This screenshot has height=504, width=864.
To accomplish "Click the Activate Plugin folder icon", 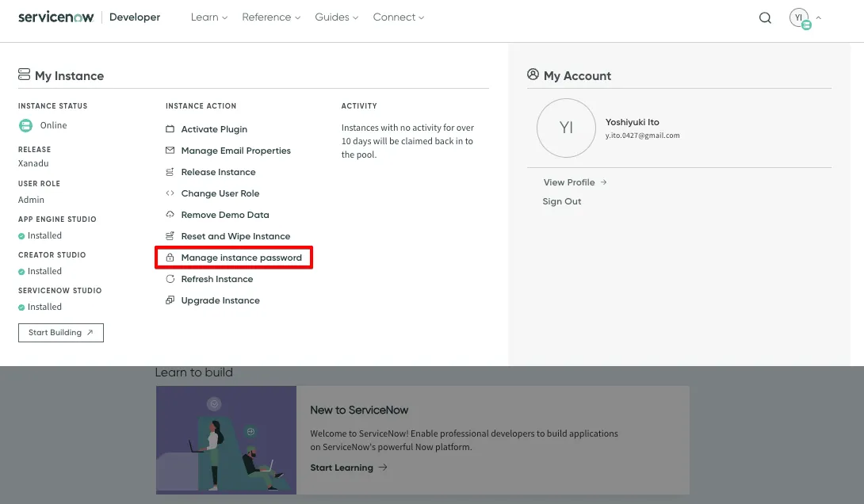I will [170, 129].
